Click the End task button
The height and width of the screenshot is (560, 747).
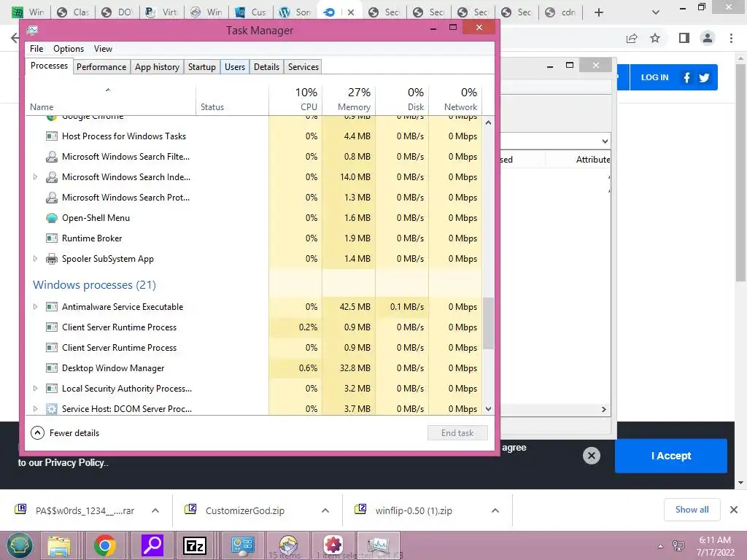pos(457,433)
